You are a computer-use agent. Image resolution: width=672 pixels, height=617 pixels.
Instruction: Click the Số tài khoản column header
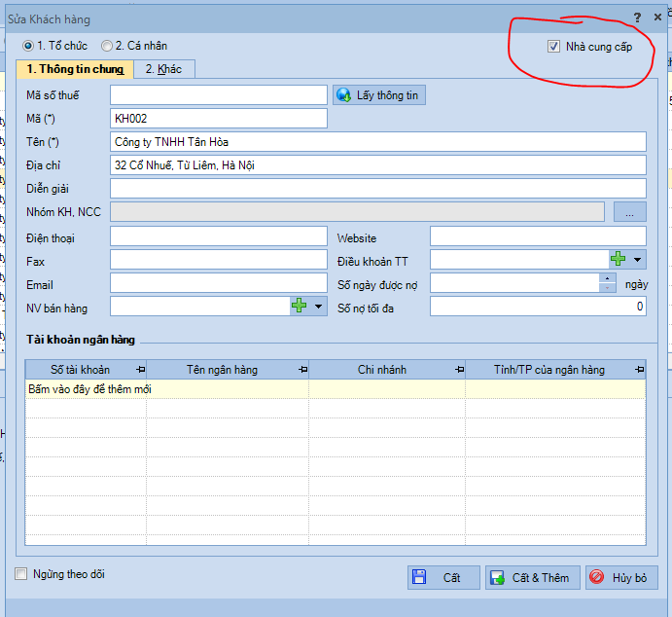86,370
